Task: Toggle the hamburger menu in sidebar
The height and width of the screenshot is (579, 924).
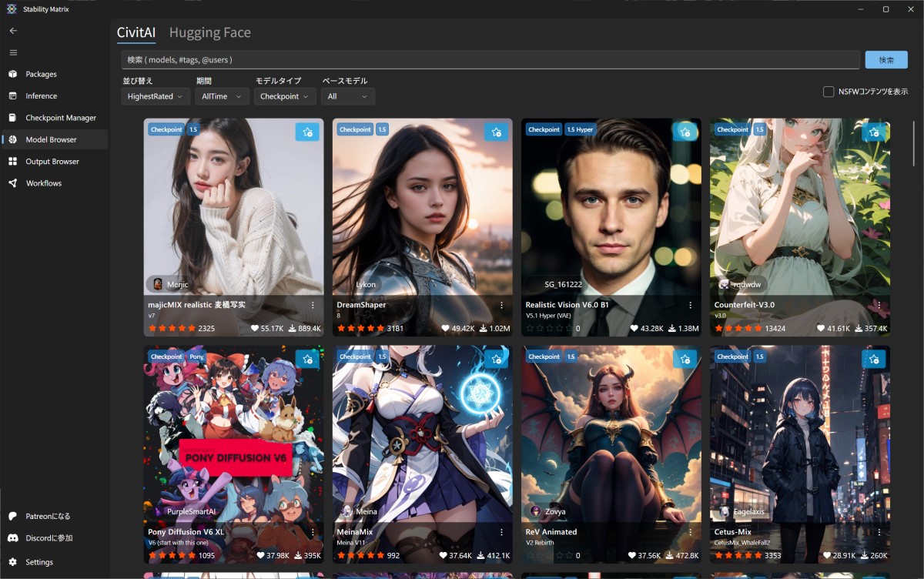Action: click(12, 52)
